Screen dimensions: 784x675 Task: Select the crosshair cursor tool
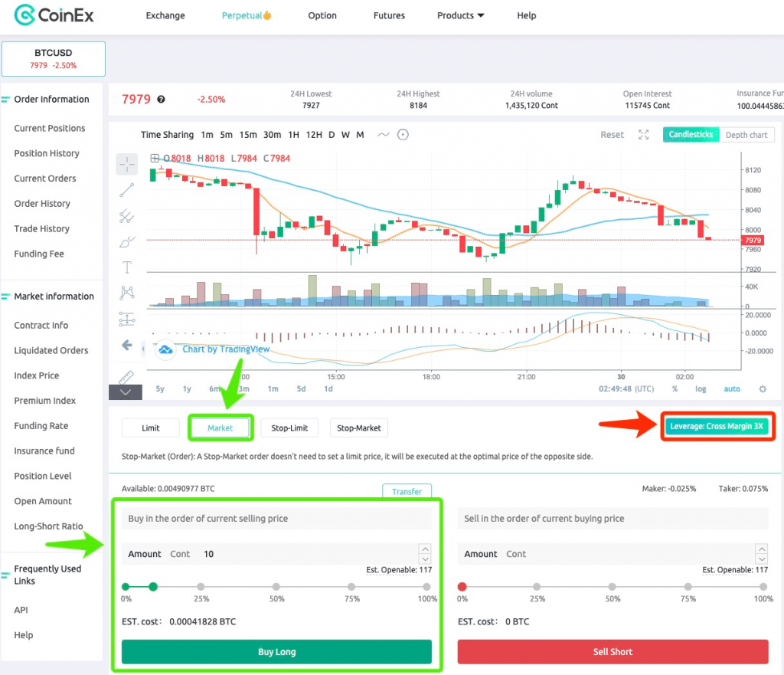(127, 164)
